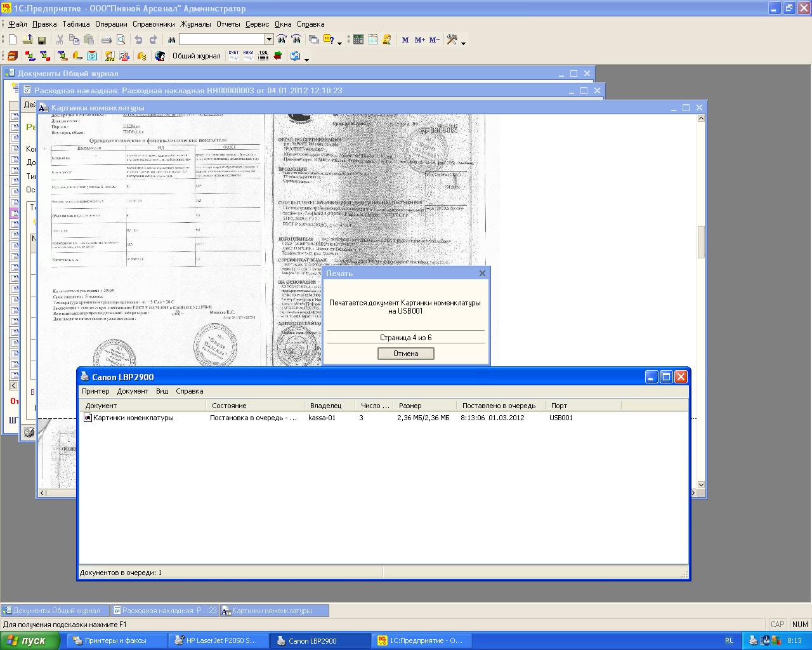Open the Вид menu in Canon LBP2900 window
The image size is (812, 650).
coord(162,391)
